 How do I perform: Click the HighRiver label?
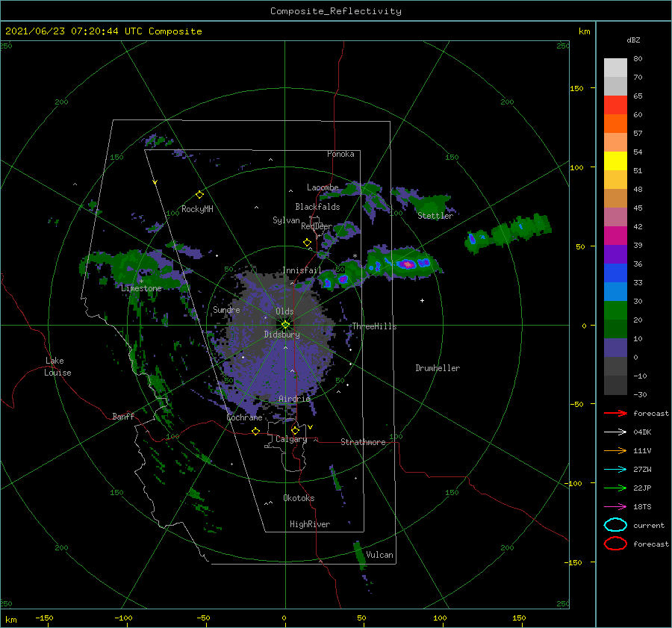[x=310, y=524]
